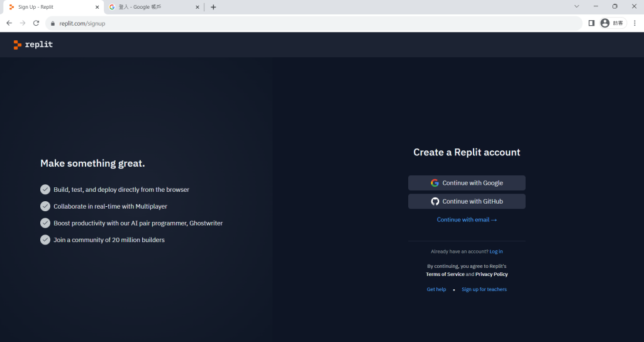Close the Google sign-in tab
This screenshot has height=342, width=644.
pyautogui.click(x=197, y=7)
